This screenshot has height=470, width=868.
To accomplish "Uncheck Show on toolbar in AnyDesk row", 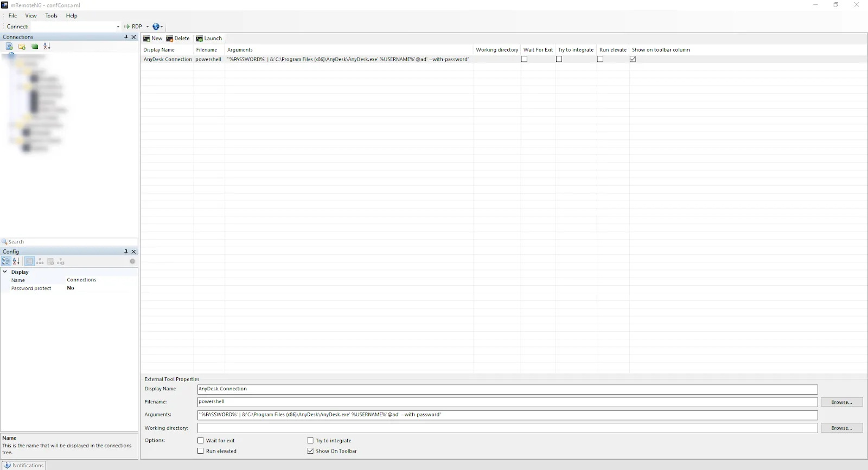I will (x=633, y=59).
